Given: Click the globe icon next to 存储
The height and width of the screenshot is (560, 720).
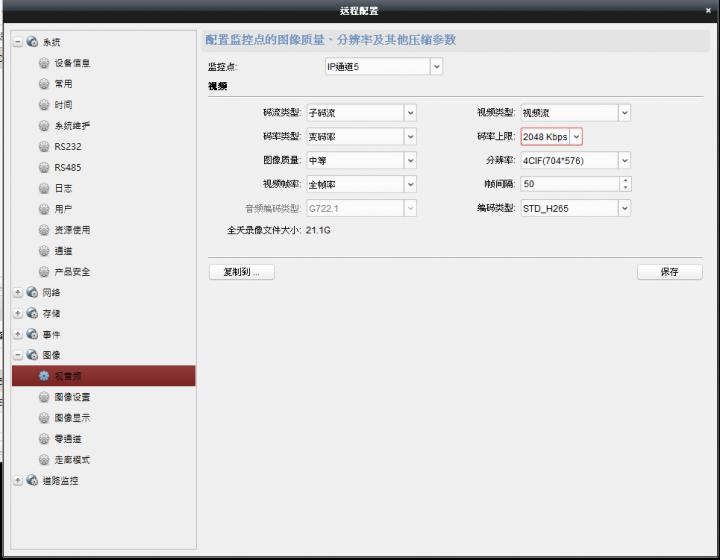Looking at the screenshot, I should click(32, 313).
